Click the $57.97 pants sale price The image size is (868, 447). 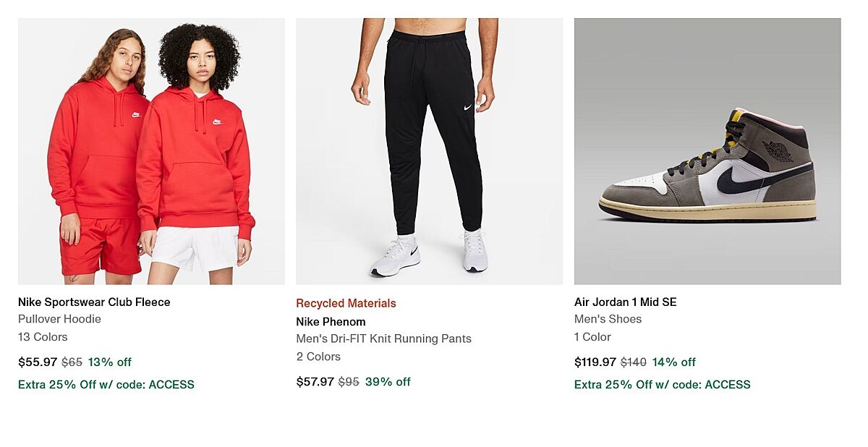pos(315,381)
